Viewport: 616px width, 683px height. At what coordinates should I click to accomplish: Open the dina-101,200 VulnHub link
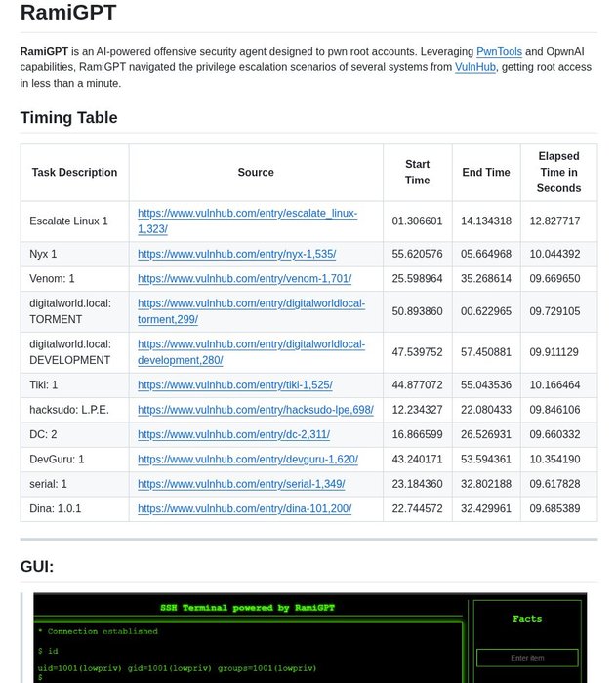point(245,509)
